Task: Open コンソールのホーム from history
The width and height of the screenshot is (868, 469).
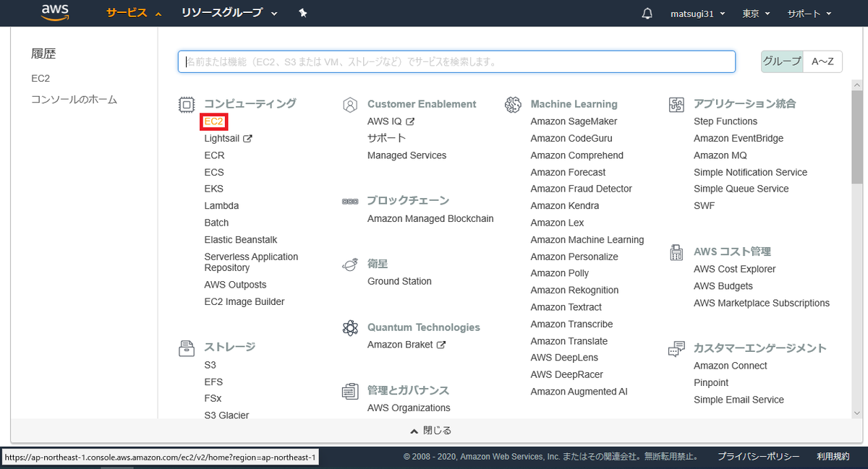Action: pyautogui.click(x=74, y=100)
